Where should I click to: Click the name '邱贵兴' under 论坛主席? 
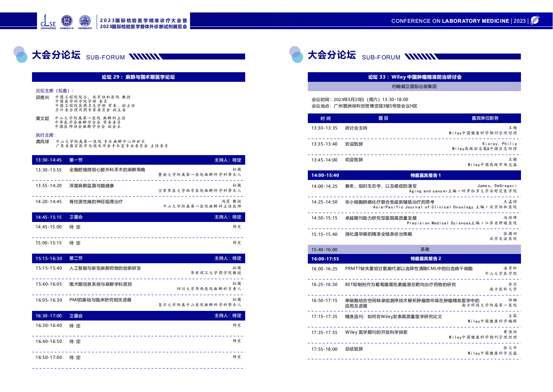click(x=42, y=97)
